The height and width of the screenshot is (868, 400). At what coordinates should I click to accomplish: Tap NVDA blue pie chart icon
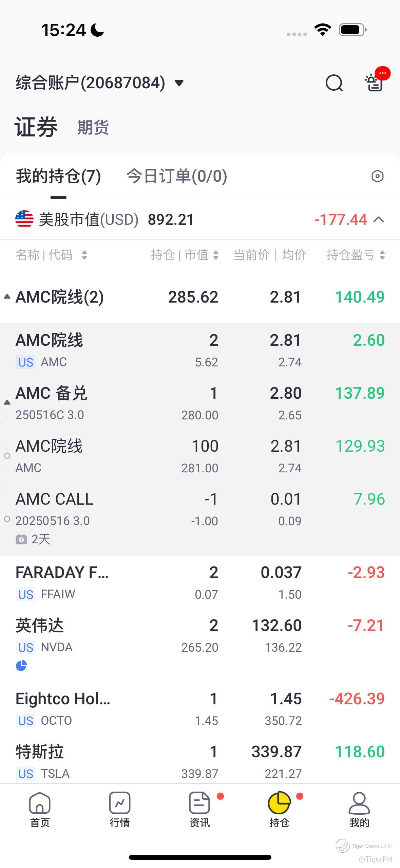[x=21, y=666]
